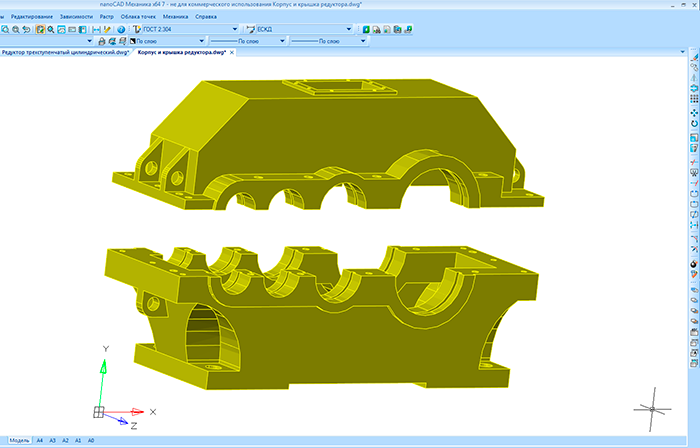Switch to the A1 layout tab

78,440
